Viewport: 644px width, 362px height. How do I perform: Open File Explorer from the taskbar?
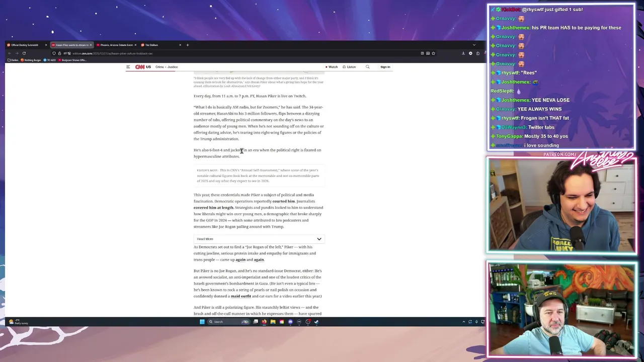pos(273,322)
